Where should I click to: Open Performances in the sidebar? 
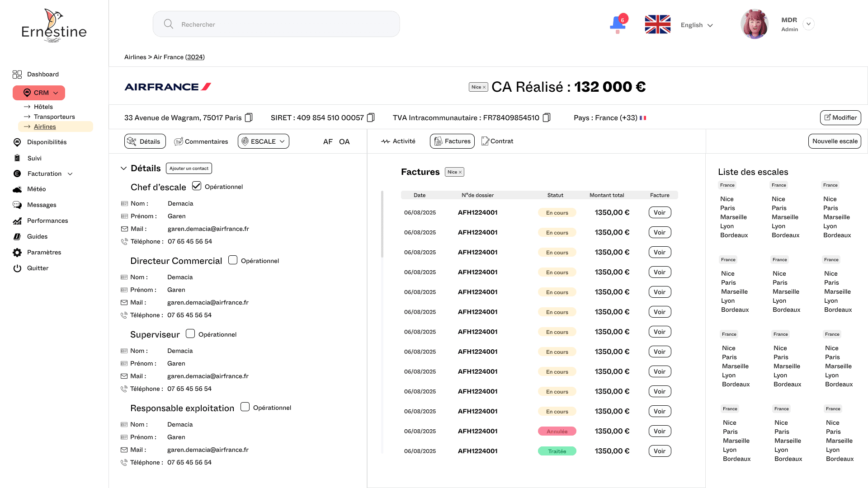click(x=47, y=221)
